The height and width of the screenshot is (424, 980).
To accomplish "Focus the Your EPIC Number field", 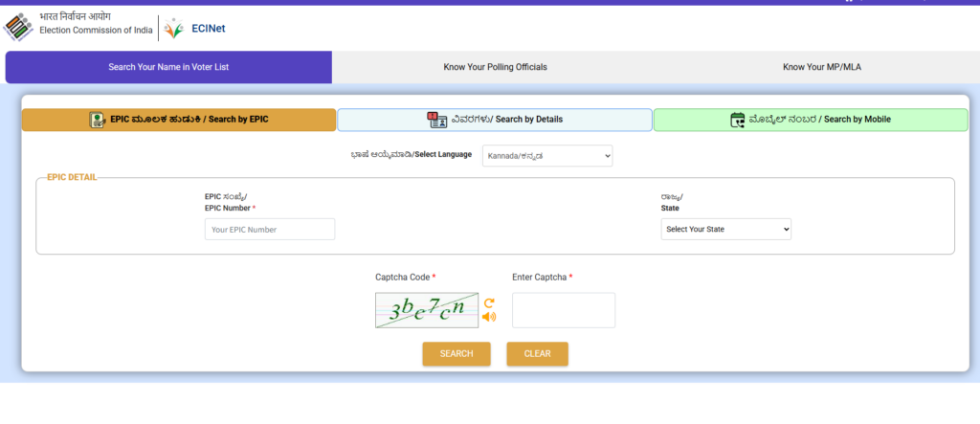I will (x=270, y=230).
